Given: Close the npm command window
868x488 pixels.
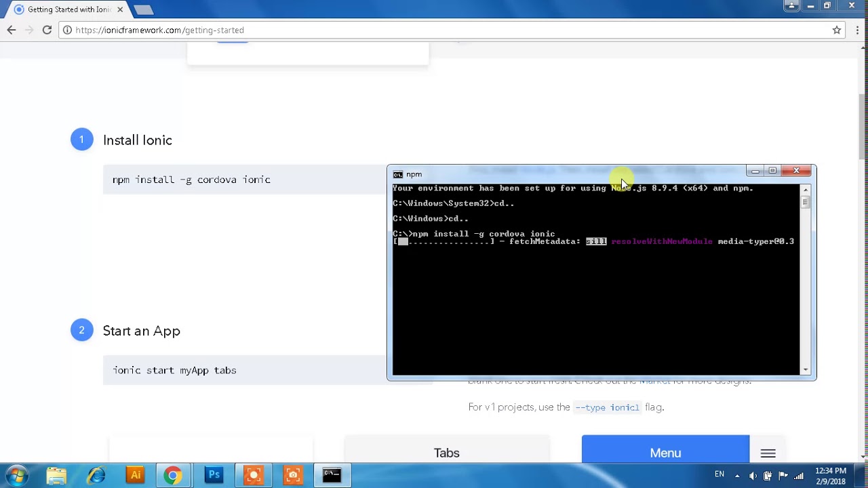Looking at the screenshot, I should pos(797,171).
